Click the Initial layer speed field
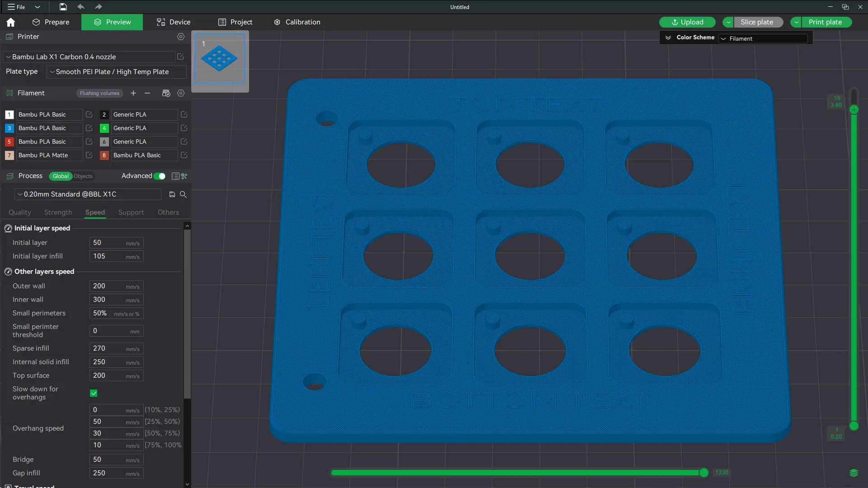This screenshot has height=488, width=868. tap(117, 243)
